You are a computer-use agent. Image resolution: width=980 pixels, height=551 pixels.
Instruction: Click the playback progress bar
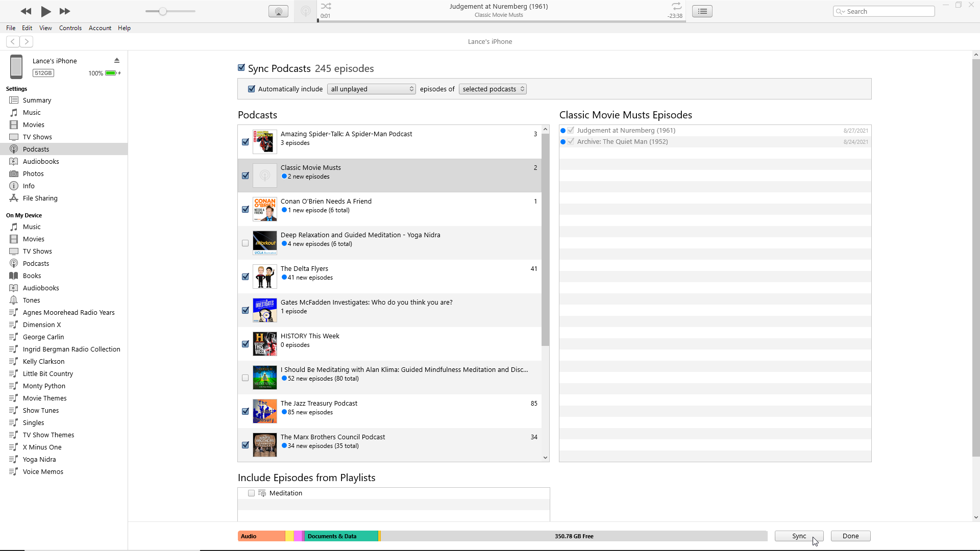[x=501, y=21]
